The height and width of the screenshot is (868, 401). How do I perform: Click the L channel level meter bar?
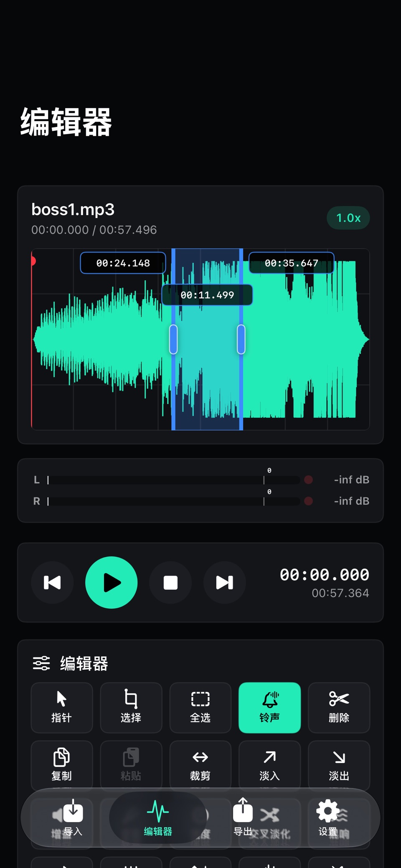point(174,480)
